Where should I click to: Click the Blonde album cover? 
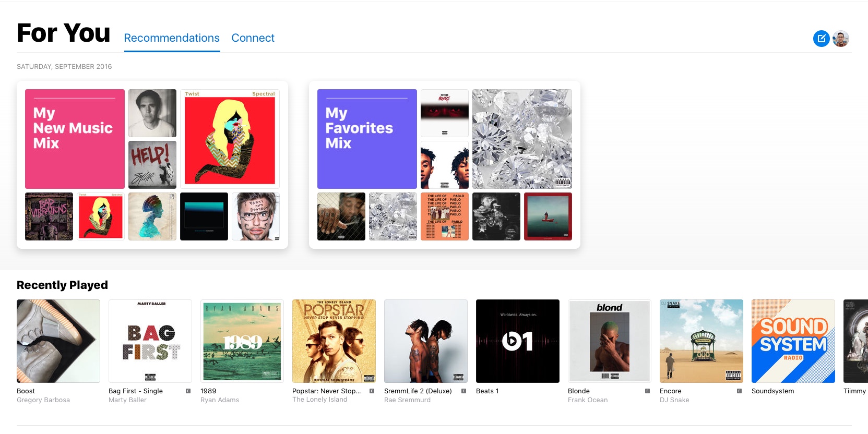coord(610,341)
